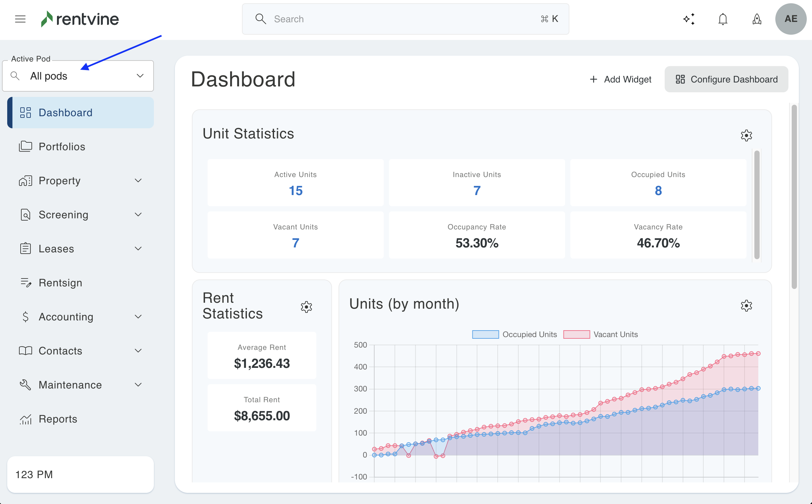Click Configure Dashboard button
The height and width of the screenshot is (504, 812).
tap(726, 79)
